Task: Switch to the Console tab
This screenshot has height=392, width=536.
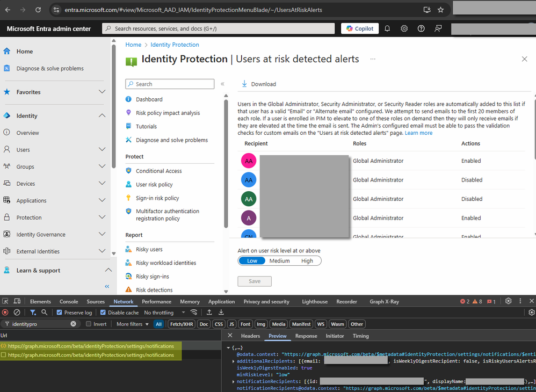Action: [68, 301]
